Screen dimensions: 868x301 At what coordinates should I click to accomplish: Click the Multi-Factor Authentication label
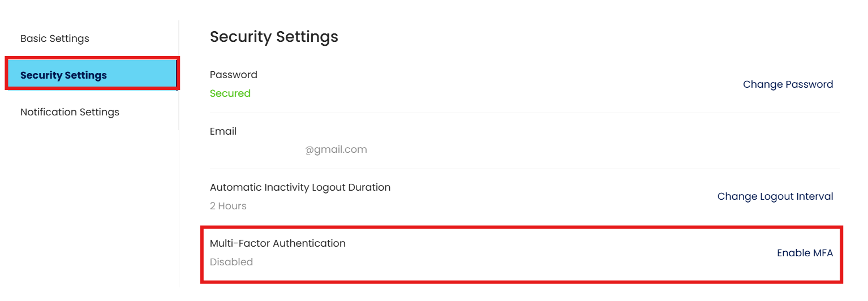[x=277, y=243]
